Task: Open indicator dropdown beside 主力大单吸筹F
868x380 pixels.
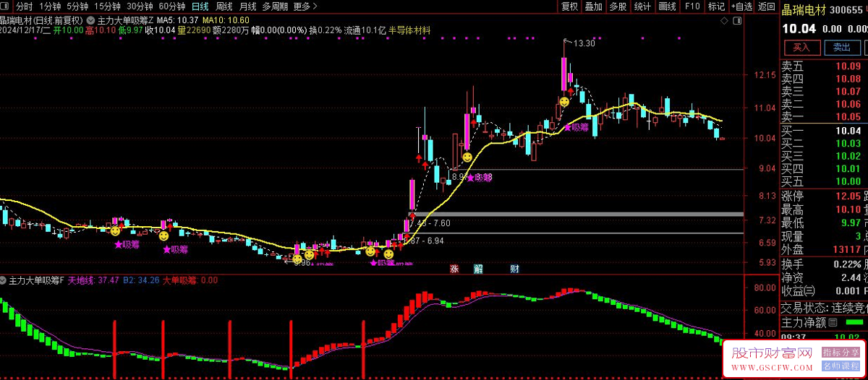Action: [4, 279]
